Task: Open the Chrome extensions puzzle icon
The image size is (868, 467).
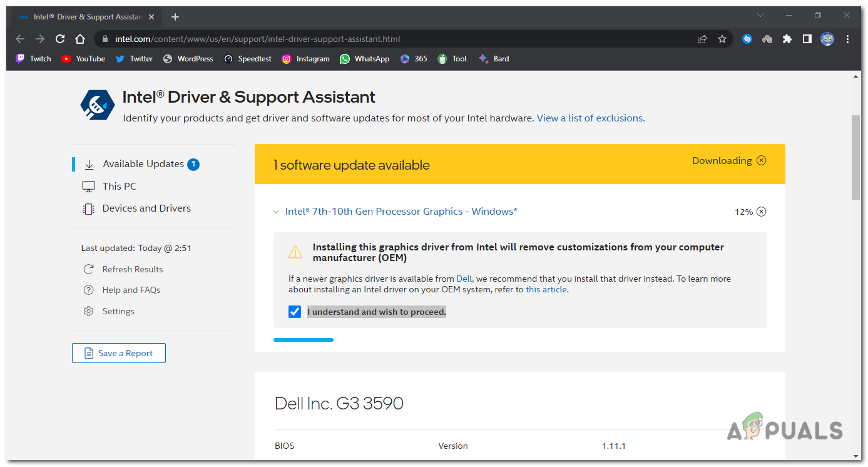Action: [x=787, y=39]
